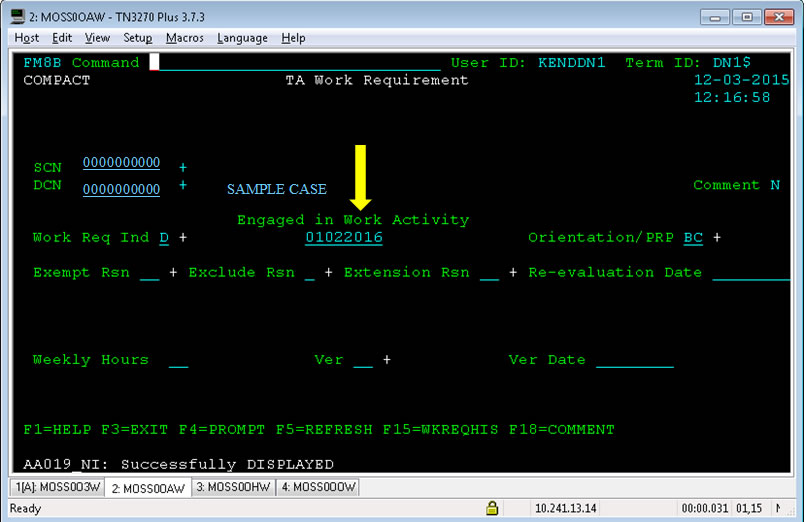Open the Macros menu
The width and height of the screenshot is (806, 522).
(x=185, y=38)
